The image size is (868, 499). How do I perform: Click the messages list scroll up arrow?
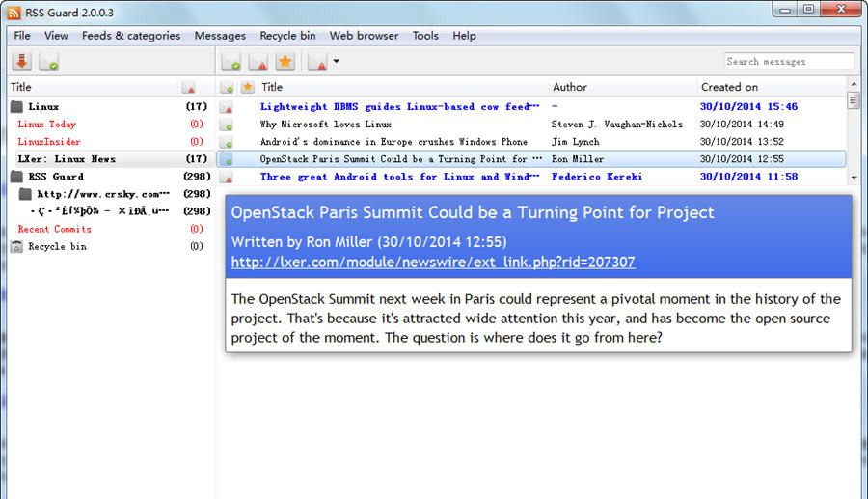point(854,84)
